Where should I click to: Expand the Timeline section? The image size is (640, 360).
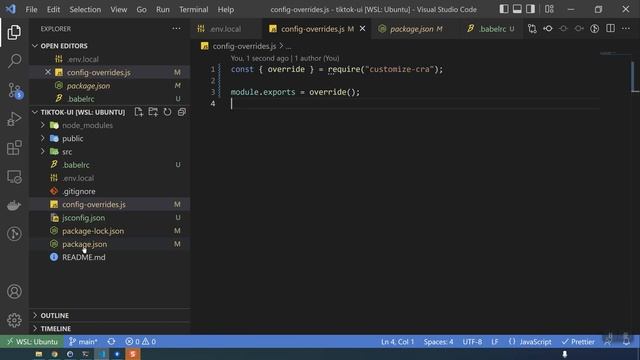coord(35,329)
